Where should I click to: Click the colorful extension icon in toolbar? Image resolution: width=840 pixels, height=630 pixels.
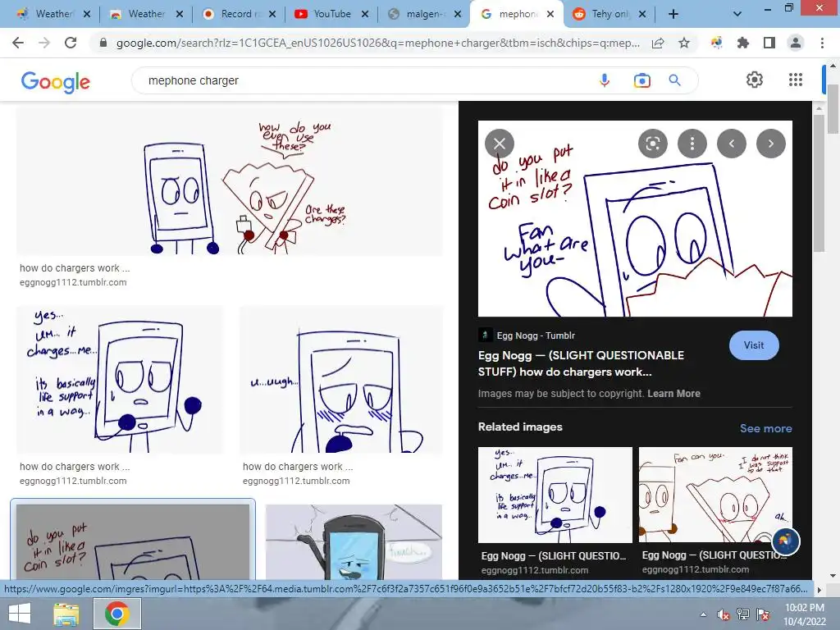(716, 43)
